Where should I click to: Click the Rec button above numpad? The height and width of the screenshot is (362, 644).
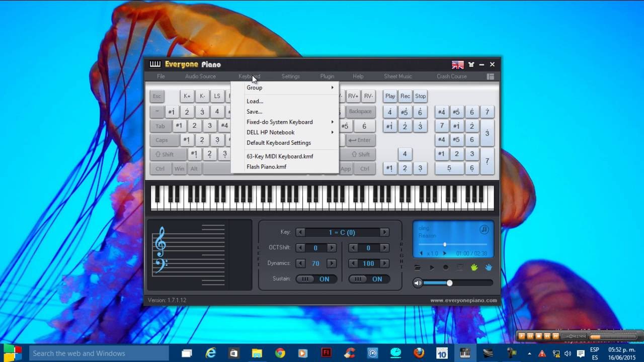[x=406, y=96]
